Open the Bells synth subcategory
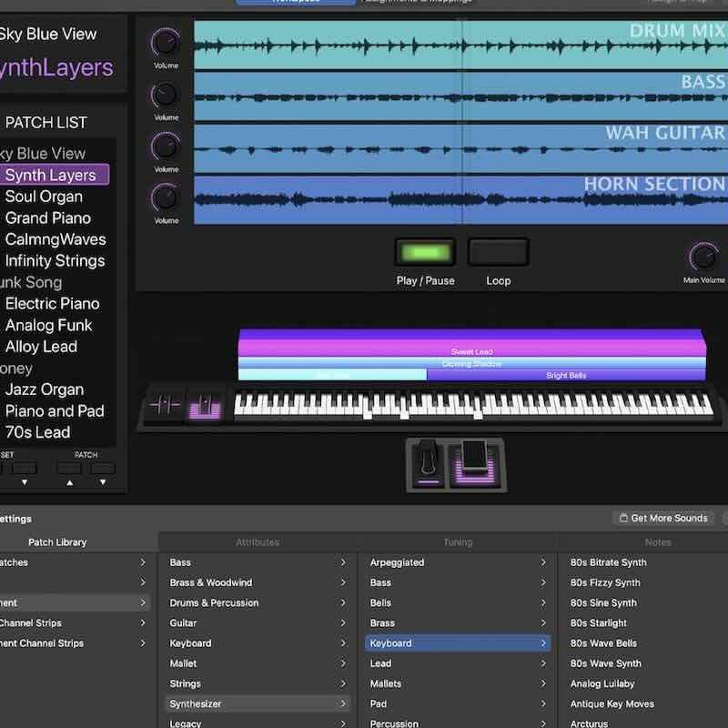 458,602
